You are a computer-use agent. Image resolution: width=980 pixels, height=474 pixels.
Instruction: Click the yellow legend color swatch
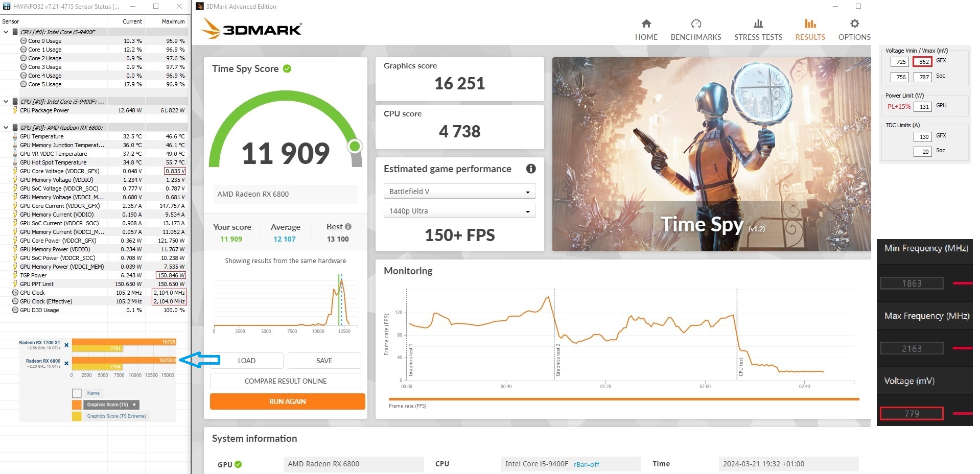point(77,416)
